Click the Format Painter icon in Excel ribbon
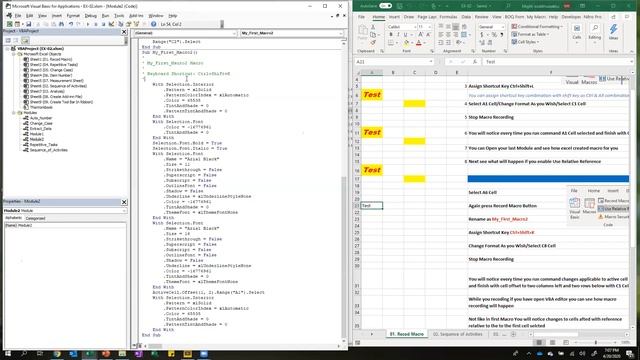The height and width of the screenshot is (360, 640). pos(373,43)
